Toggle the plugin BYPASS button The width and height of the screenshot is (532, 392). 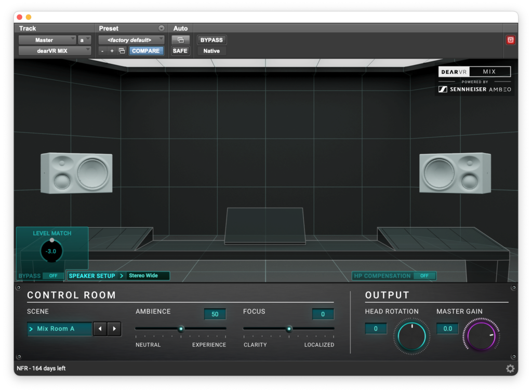[211, 40]
